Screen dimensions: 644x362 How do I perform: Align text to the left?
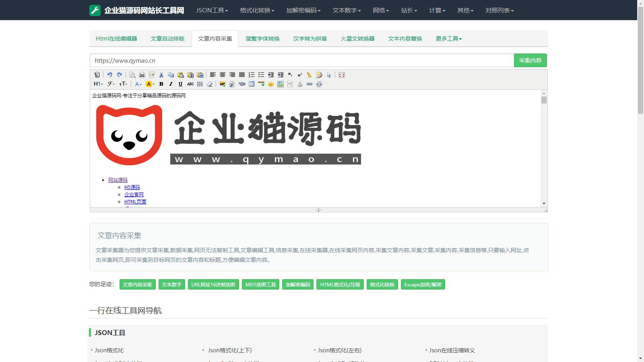pos(213,75)
